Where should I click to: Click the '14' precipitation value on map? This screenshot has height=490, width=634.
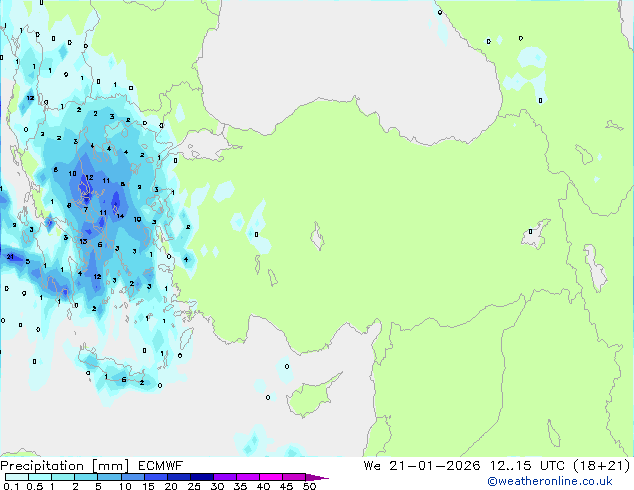point(120,216)
